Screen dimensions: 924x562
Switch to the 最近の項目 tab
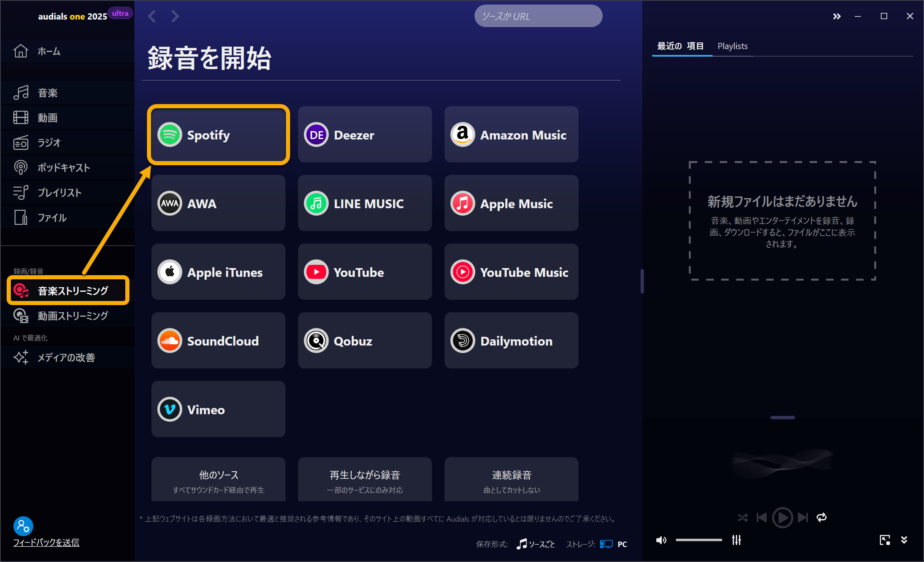pyautogui.click(x=681, y=46)
